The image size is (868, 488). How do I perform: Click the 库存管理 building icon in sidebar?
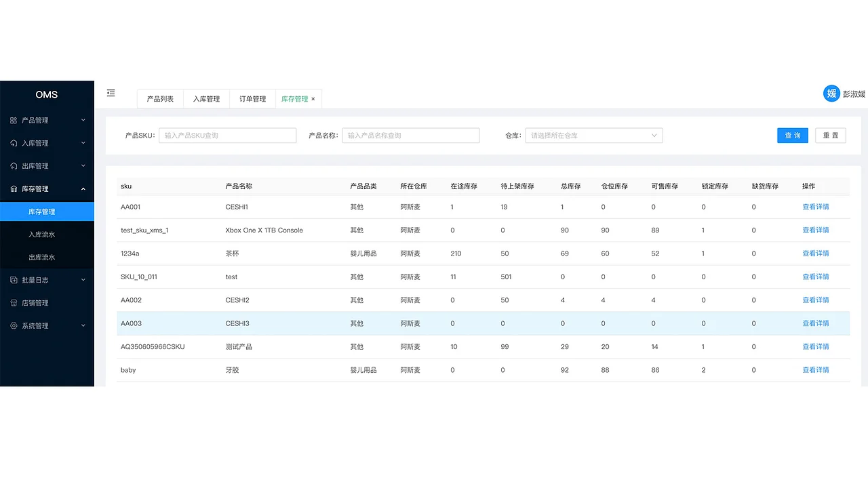[x=15, y=188]
